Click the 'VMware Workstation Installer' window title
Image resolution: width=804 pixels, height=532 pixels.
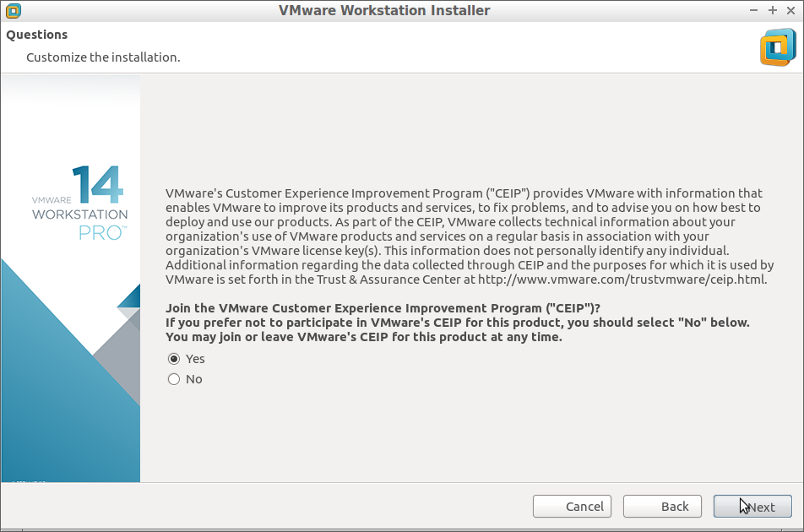[x=384, y=10]
